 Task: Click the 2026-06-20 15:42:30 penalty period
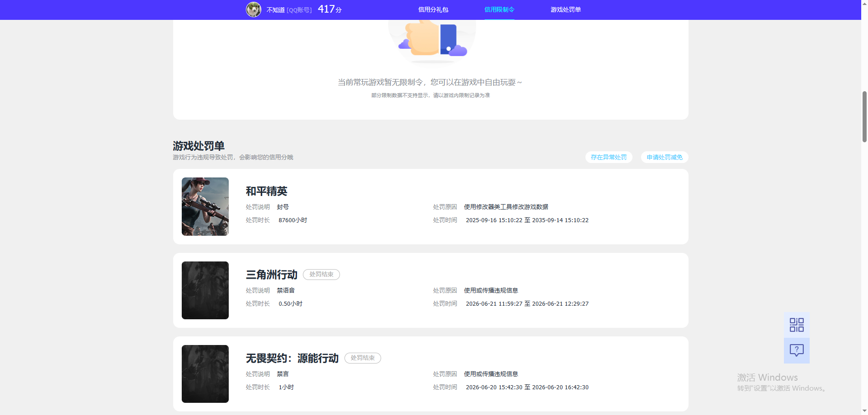coord(527,387)
